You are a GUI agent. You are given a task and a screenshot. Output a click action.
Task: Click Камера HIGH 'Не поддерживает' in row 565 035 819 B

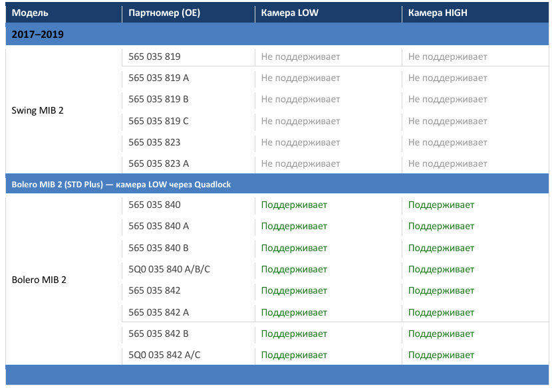(448, 100)
